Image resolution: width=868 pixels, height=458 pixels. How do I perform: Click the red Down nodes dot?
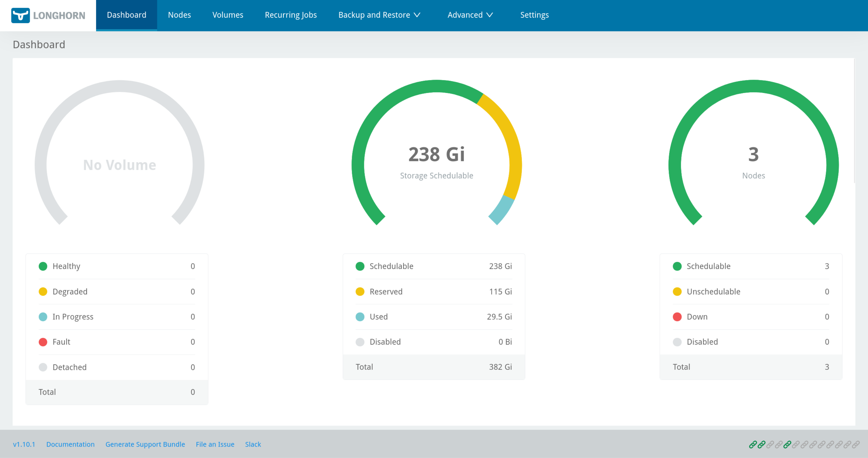pyautogui.click(x=677, y=317)
